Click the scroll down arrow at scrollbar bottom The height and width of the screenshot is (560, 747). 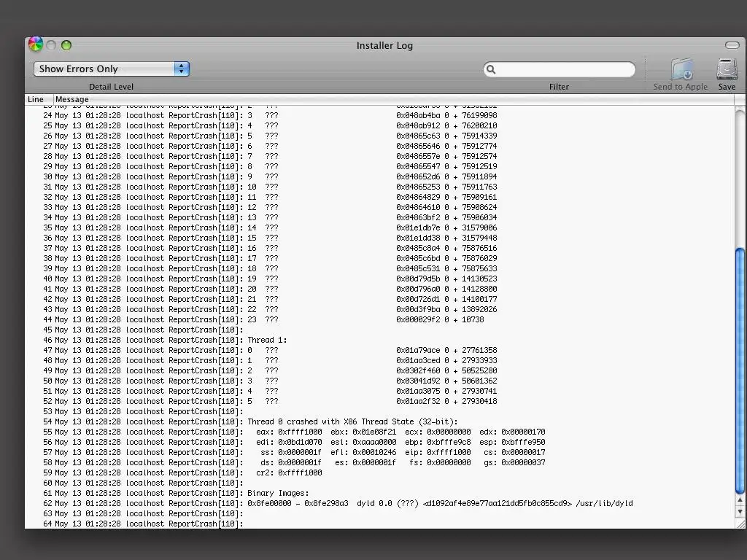point(740,511)
